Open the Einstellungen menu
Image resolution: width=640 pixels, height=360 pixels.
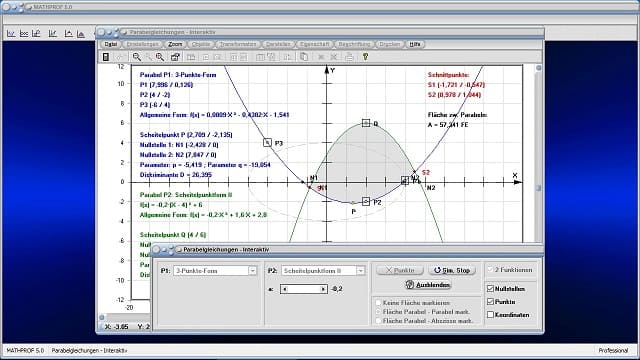pos(142,44)
